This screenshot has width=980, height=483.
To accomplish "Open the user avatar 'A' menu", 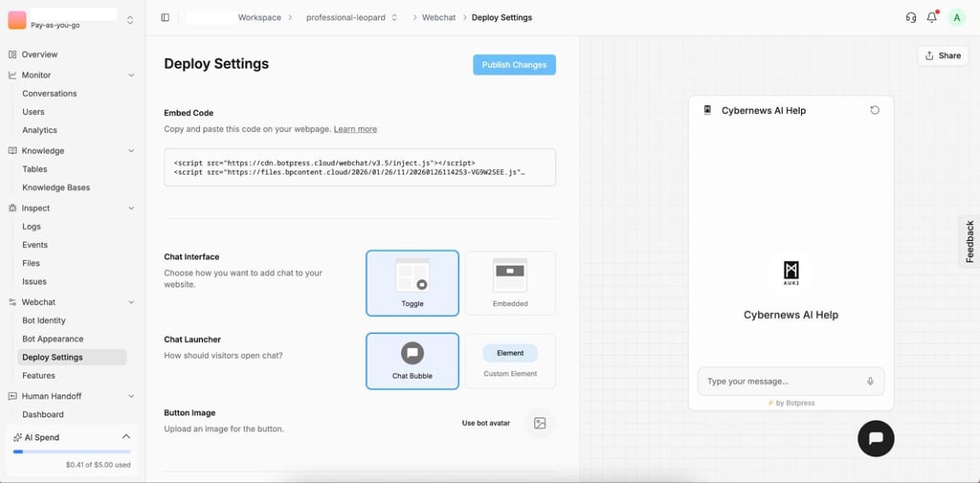I will tap(957, 17).
